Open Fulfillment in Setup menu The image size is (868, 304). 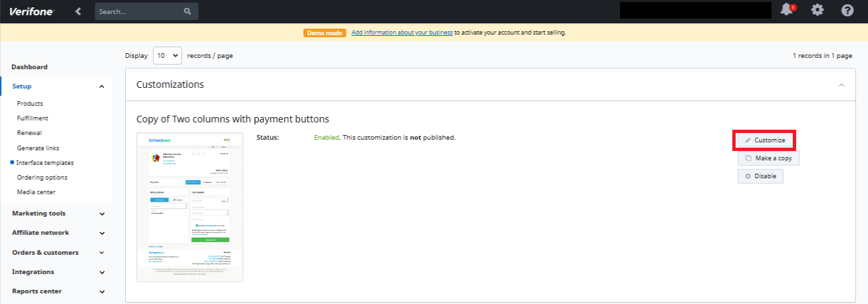33,118
